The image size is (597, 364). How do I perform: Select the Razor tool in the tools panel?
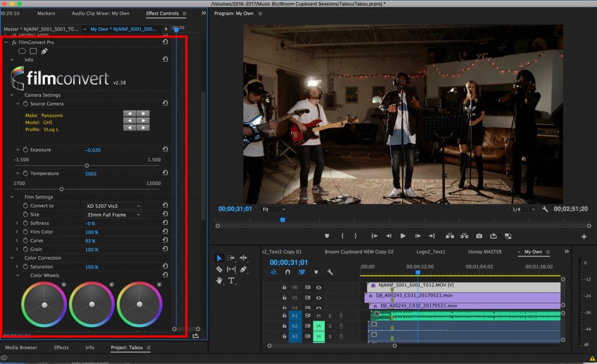point(219,269)
